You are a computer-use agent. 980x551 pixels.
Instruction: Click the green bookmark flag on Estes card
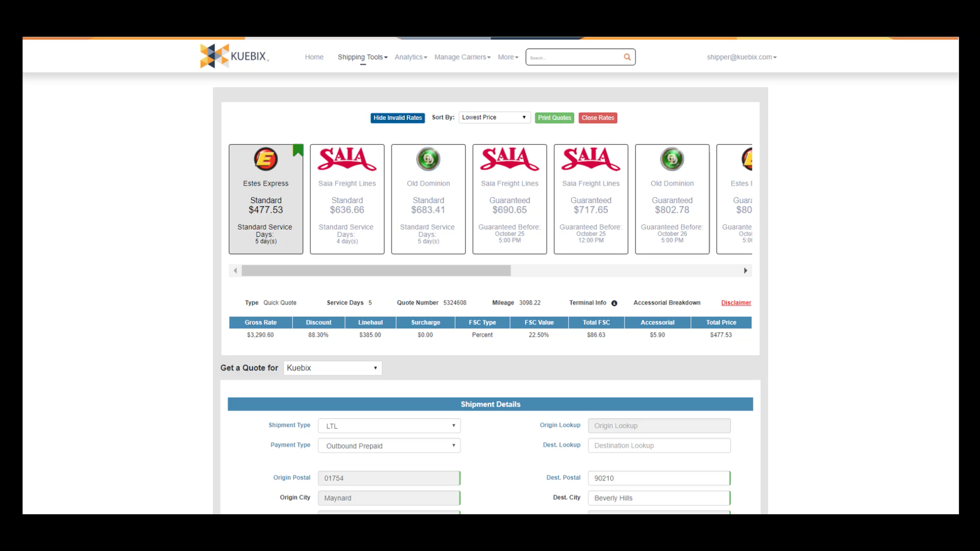298,150
